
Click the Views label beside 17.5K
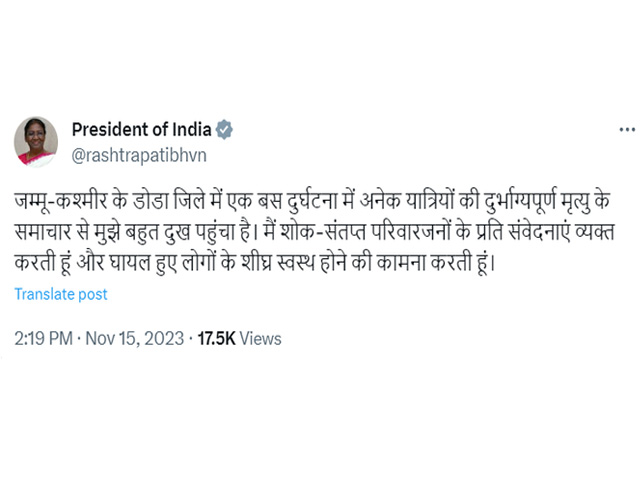coord(260,338)
